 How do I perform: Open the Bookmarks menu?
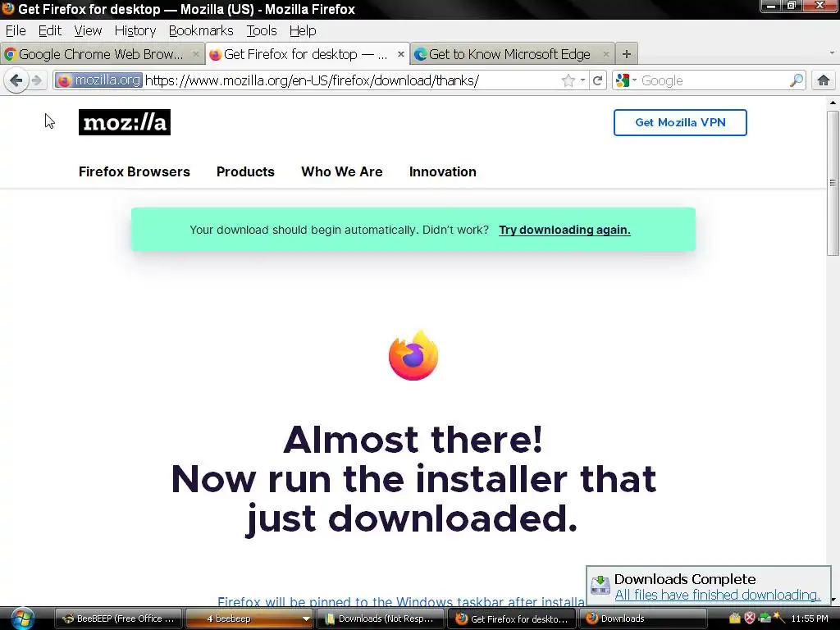(x=201, y=30)
